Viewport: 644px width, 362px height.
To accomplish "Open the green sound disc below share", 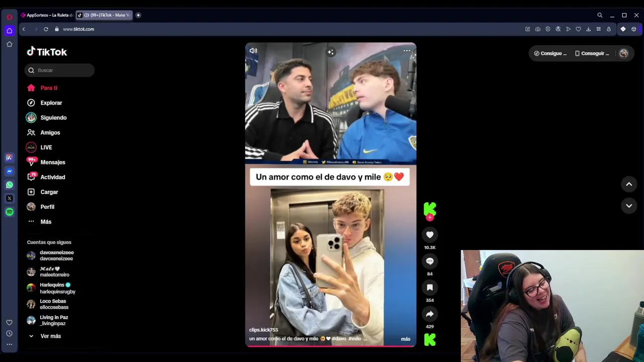I will pos(430,340).
